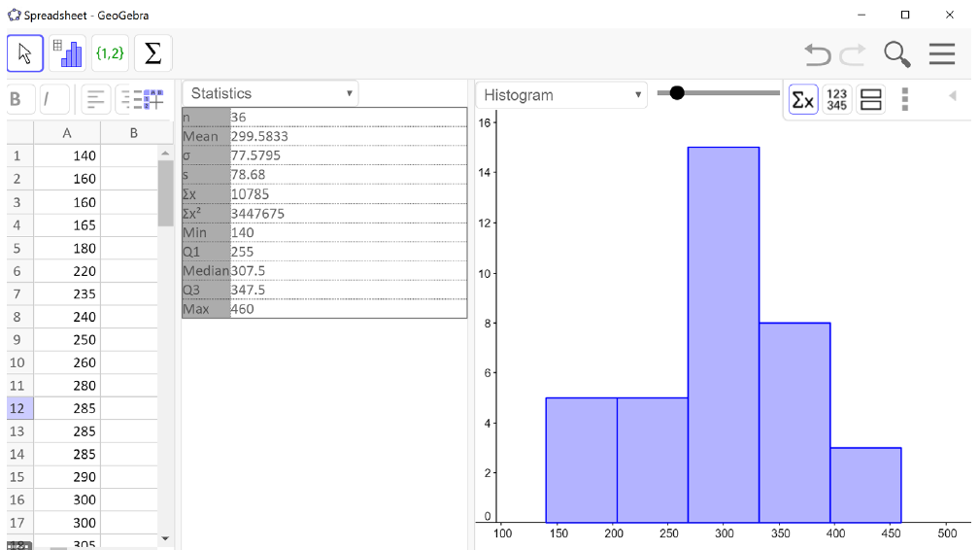This screenshot has width=980, height=550.
Task: Collapse the chart panel with arrow
Action: click(953, 95)
